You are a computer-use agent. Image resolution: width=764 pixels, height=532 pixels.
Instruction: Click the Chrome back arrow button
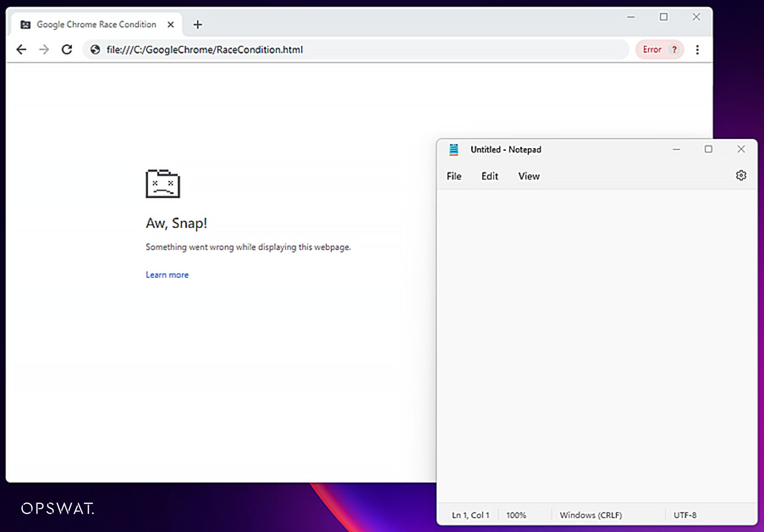coord(21,50)
